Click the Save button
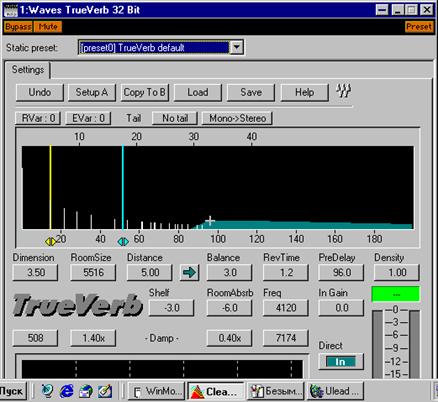The width and height of the screenshot is (438, 402). (251, 92)
